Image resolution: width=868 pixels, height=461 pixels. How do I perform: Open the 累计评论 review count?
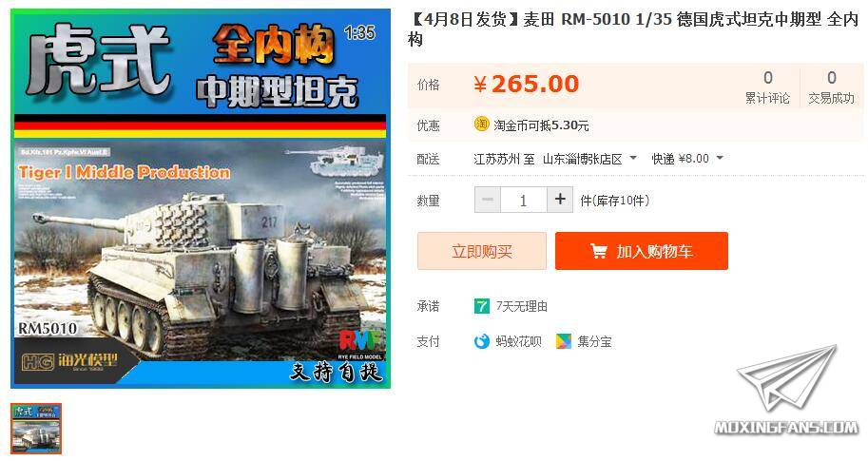pos(767,86)
